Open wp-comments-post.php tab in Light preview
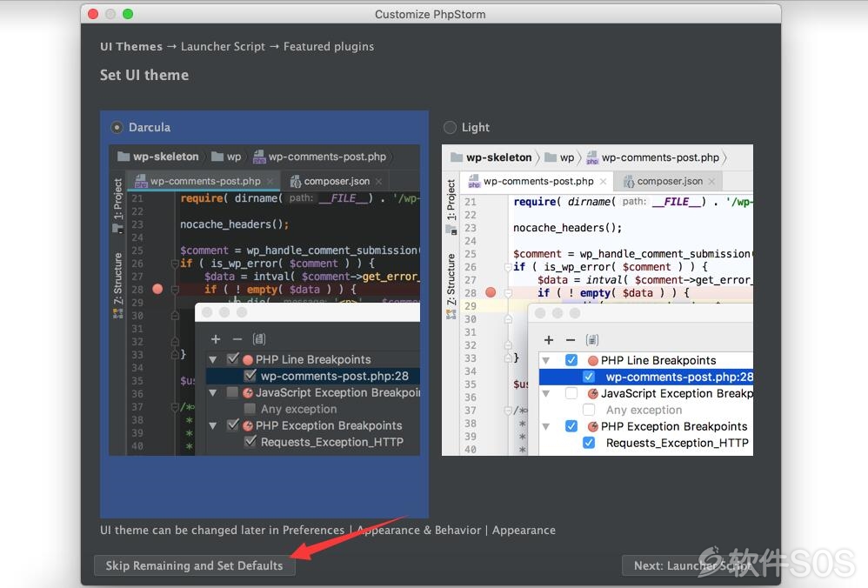 [x=538, y=181]
